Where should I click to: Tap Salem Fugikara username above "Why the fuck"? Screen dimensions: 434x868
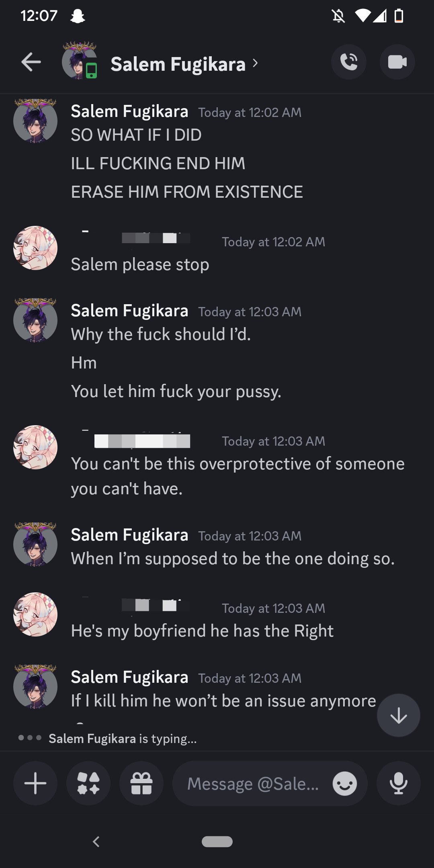pyautogui.click(x=129, y=311)
